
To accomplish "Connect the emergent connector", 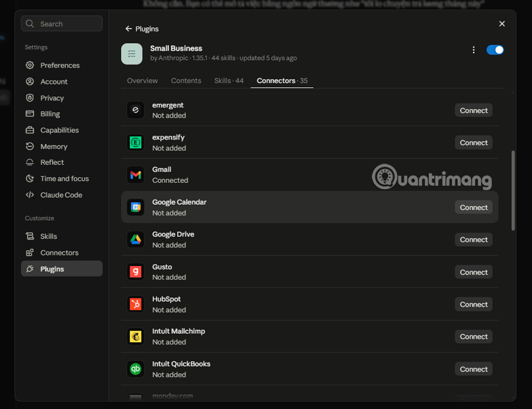I will click(473, 110).
